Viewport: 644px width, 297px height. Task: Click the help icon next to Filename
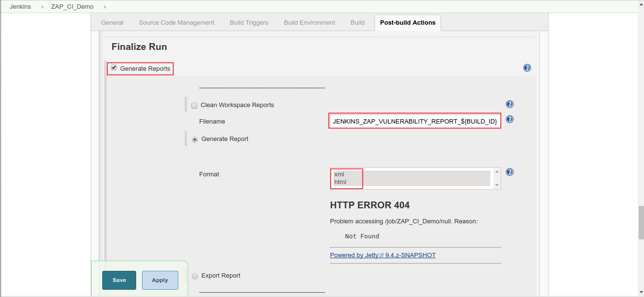(x=509, y=119)
